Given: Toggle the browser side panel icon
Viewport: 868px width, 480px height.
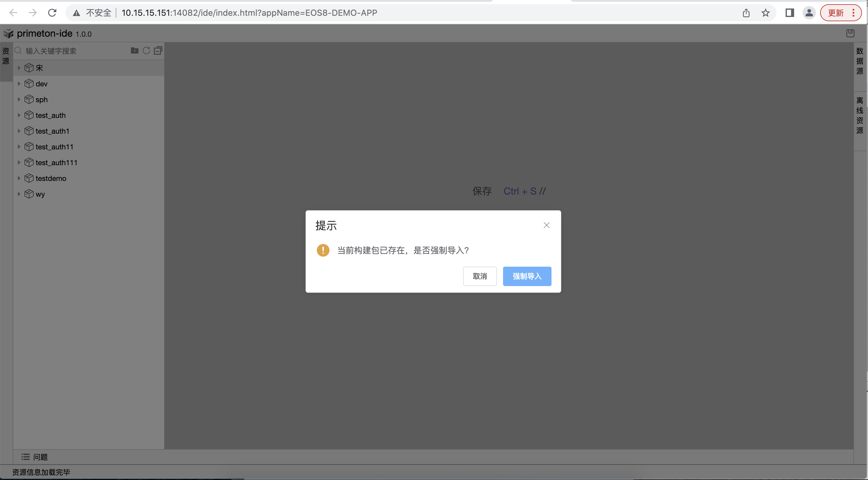Looking at the screenshot, I should pyautogui.click(x=790, y=13).
